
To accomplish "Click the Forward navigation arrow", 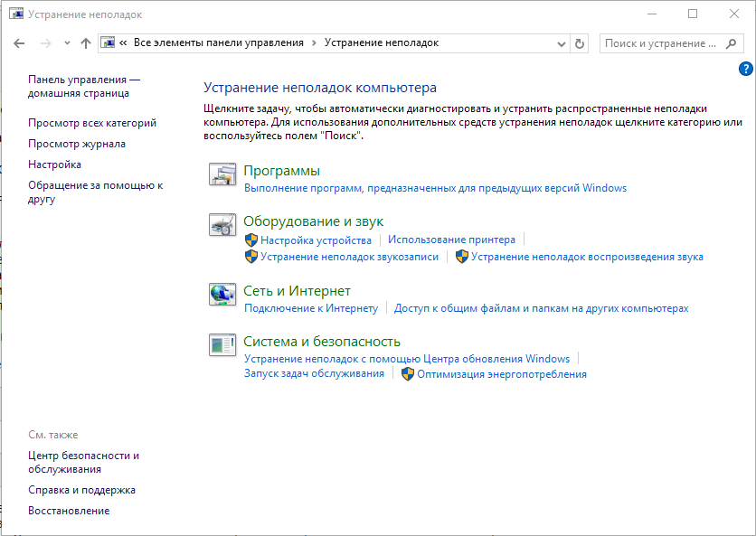I will coord(46,43).
